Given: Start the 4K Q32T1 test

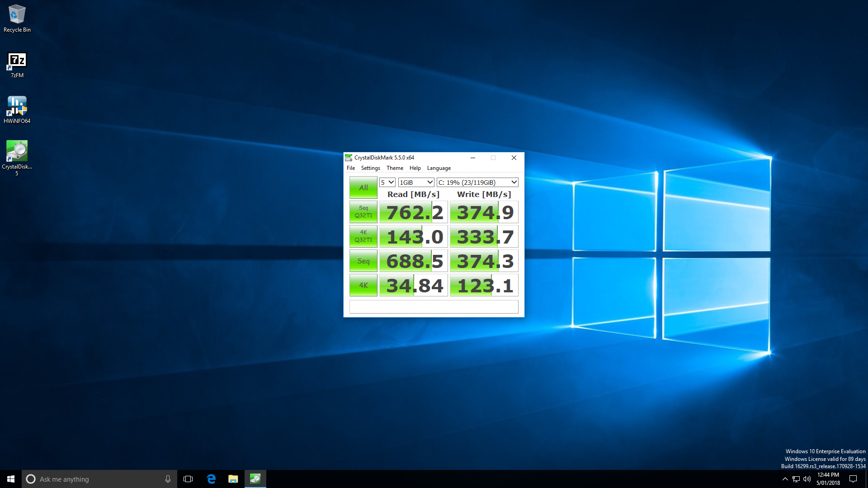Looking at the screenshot, I should (363, 236).
